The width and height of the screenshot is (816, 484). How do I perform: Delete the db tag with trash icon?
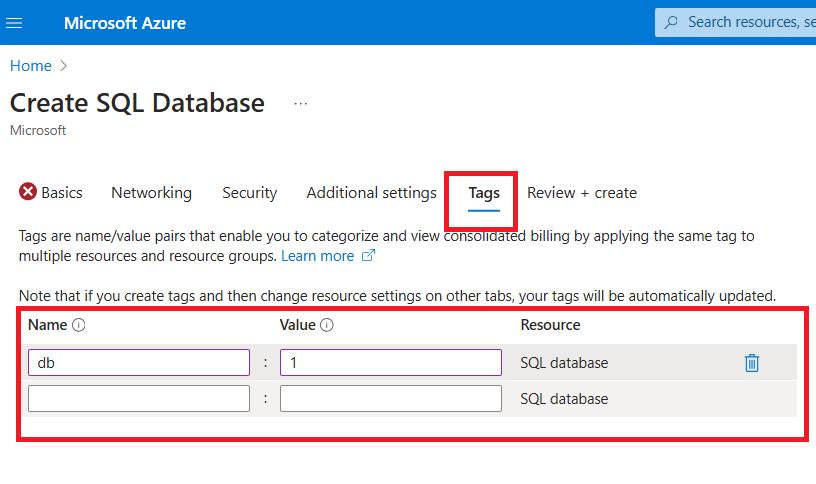[x=751, y=363]
